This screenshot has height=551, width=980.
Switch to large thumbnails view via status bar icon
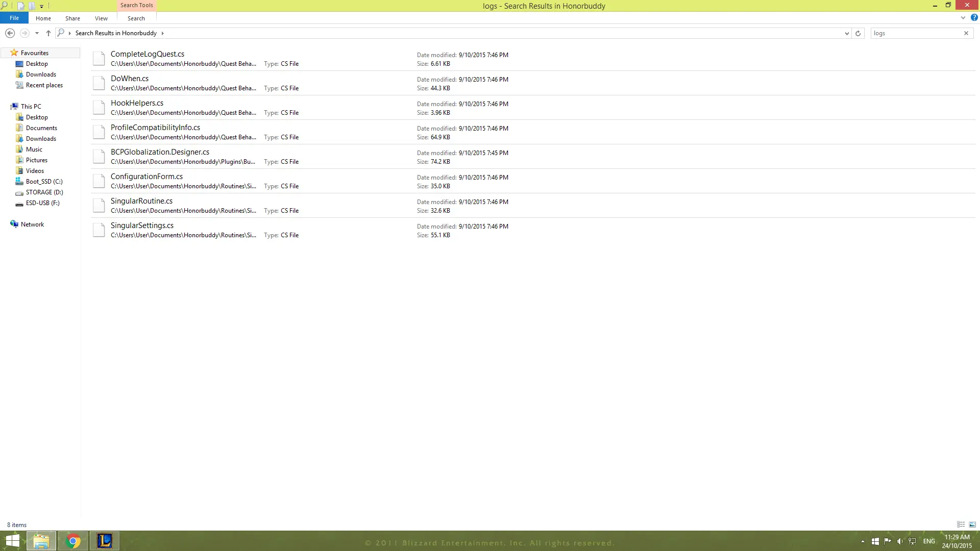click(972, 524)
